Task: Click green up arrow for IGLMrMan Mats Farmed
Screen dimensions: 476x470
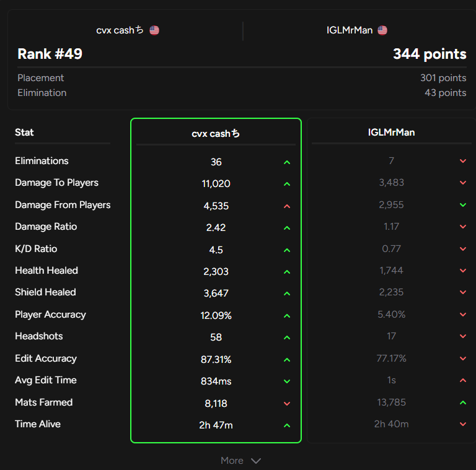Action: [463, 403]
